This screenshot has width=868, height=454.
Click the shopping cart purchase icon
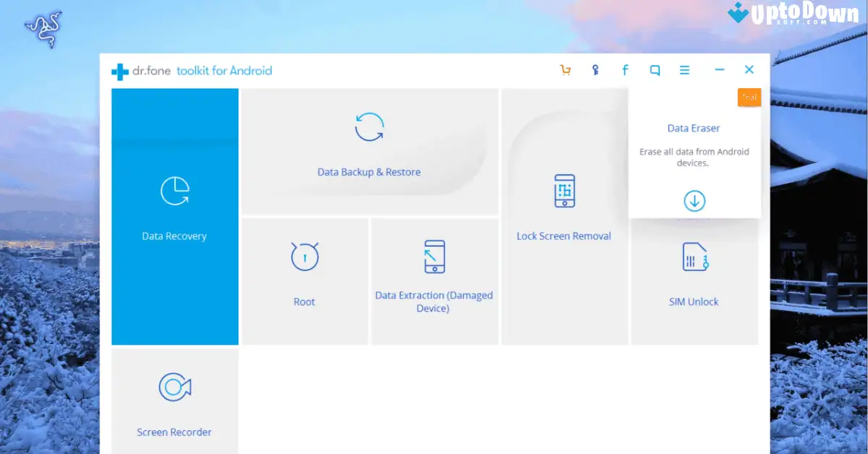[x=565, y=69]
